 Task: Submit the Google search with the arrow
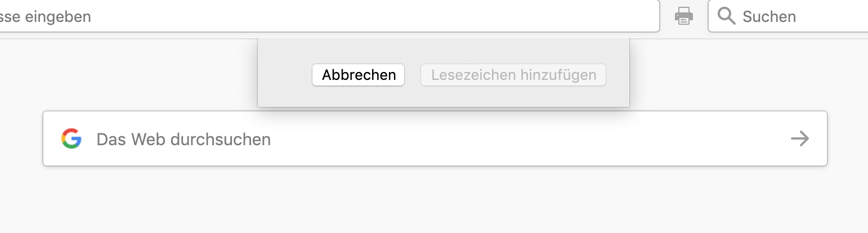pos(799,138)
